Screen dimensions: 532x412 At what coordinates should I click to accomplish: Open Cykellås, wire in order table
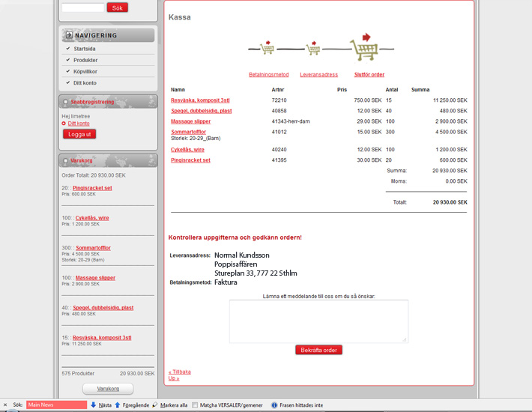187,150
